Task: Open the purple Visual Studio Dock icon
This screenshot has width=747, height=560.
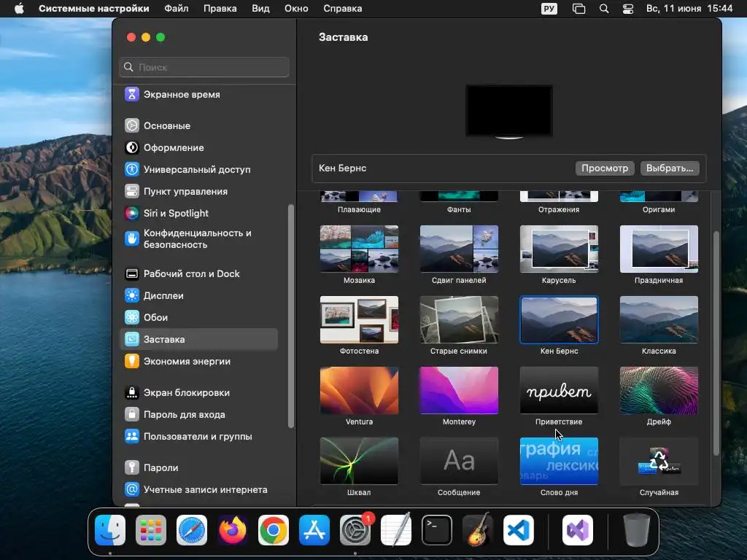Action: [x=578, y=530]
